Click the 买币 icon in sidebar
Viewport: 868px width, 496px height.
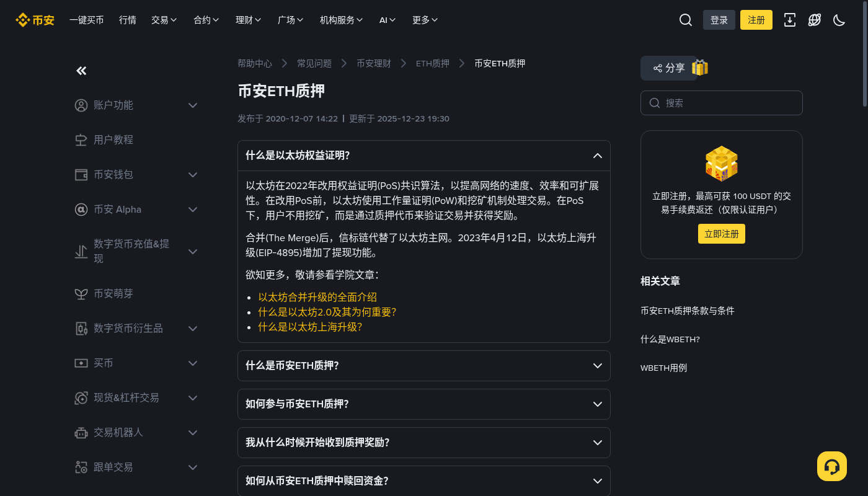tap(81, 363)
